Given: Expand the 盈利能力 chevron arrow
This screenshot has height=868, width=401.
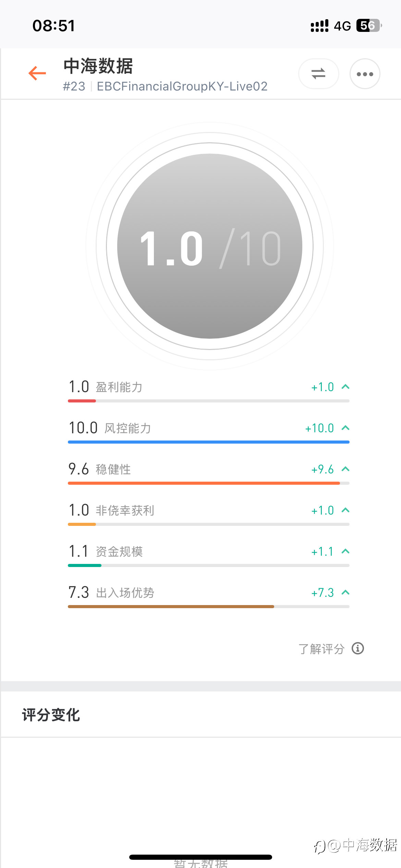Looking at the screenshot, I should tap(345, 387).
